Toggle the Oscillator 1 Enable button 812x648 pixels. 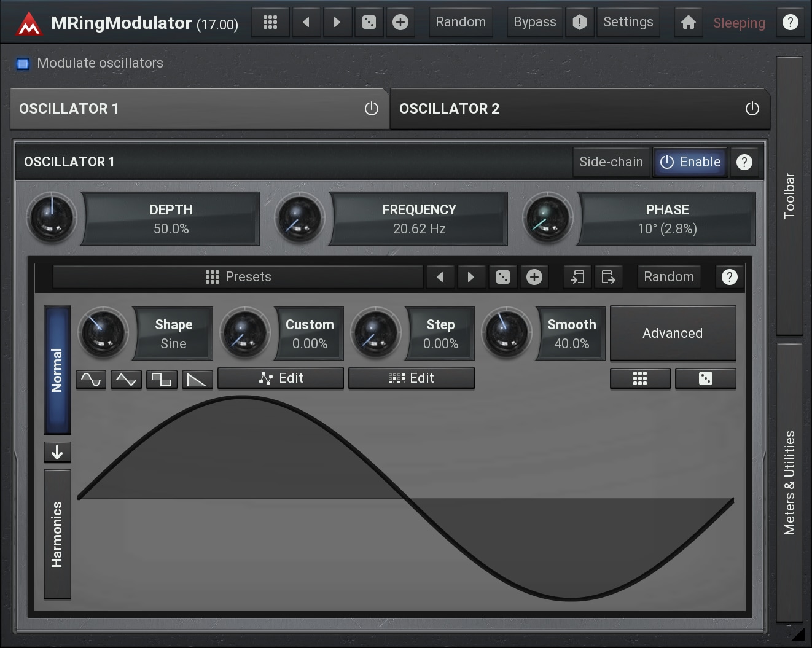[x=690, y=162]
